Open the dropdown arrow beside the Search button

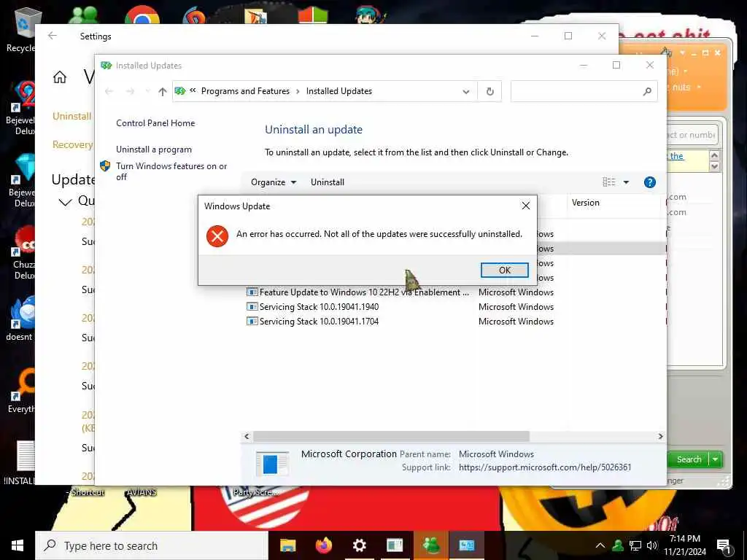[x=716, y=459]
